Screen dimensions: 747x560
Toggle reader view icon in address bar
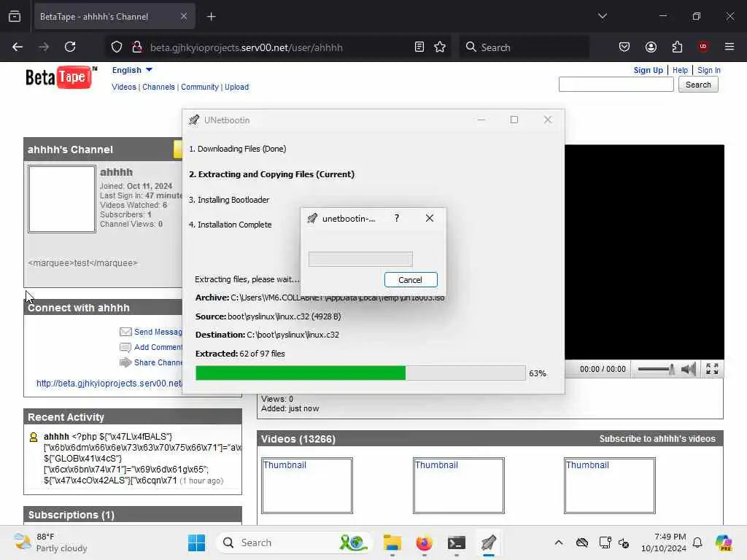click(419, 47)
